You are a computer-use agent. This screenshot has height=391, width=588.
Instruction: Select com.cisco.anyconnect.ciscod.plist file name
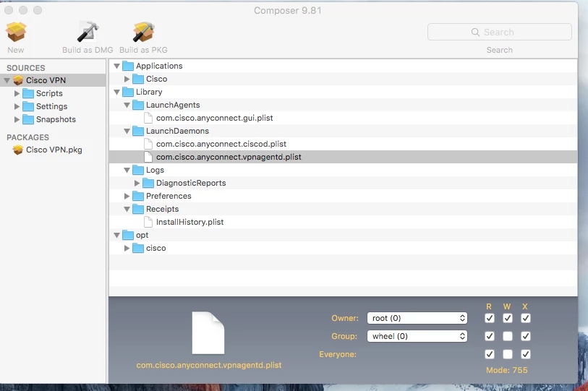221,144
